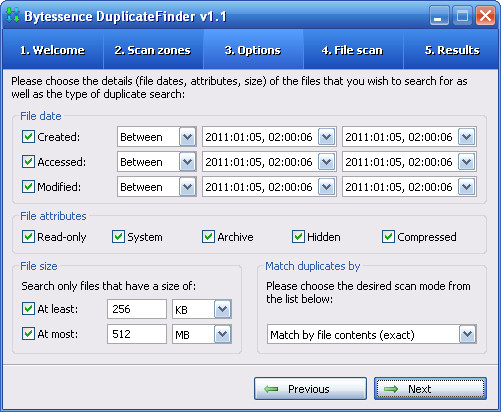
Task: Open the KB size unit dropdown
Action: 222,309
